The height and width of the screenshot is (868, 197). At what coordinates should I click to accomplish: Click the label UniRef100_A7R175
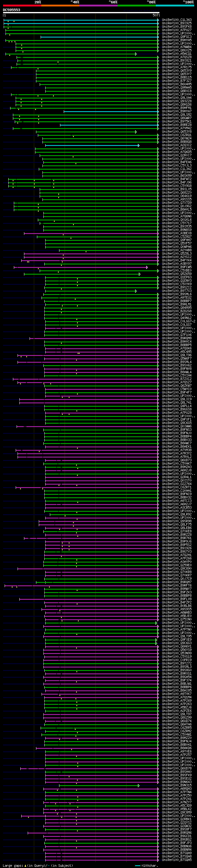(x=177, y=67)
